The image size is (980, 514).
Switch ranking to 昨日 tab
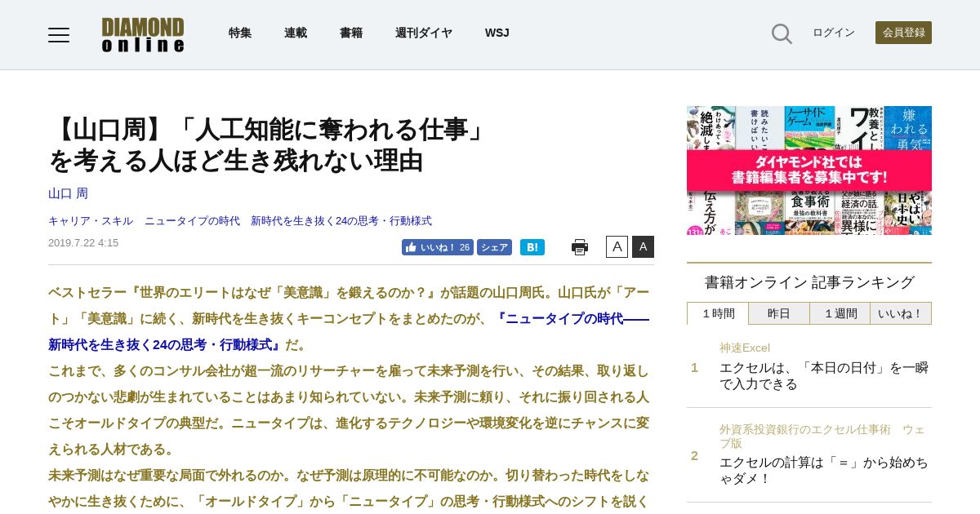click(x=779, y=313)
